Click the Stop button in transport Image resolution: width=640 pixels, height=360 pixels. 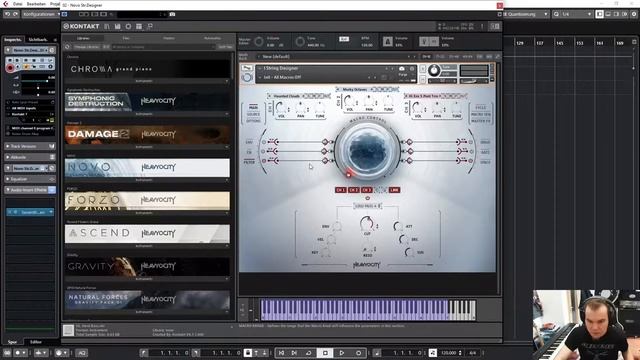[x=325, y=353]
